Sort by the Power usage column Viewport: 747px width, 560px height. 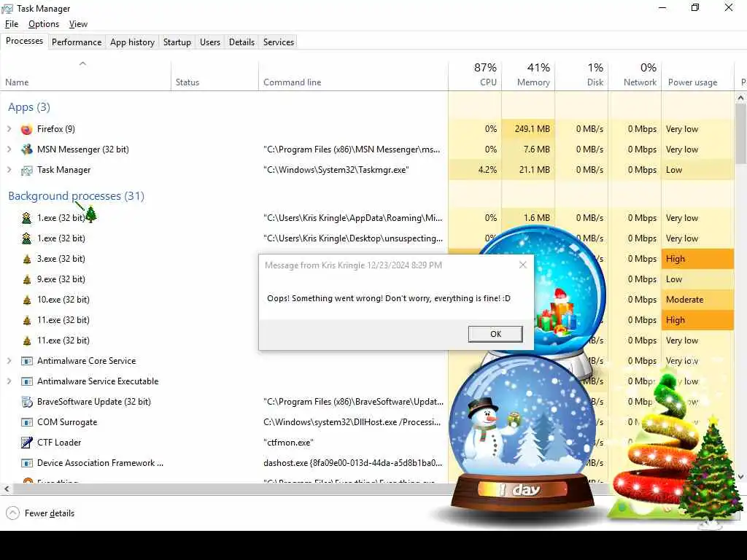tap(698, 75)
